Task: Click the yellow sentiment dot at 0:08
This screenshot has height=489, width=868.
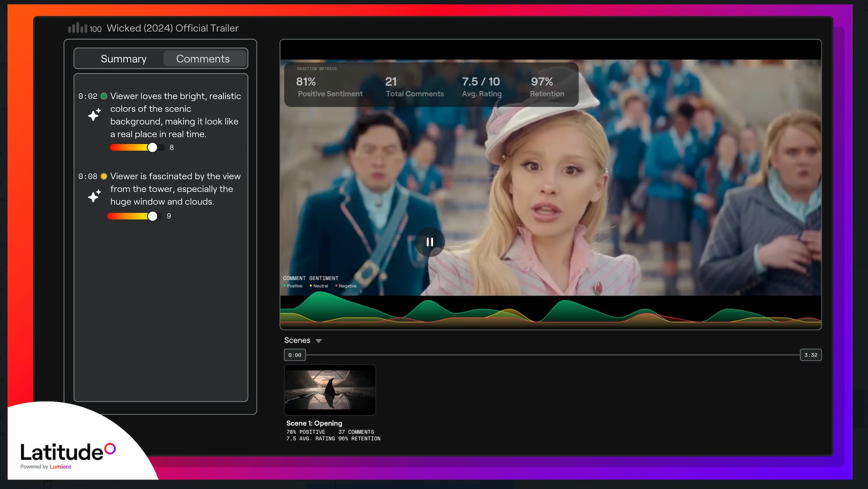Action: (104, 176)
